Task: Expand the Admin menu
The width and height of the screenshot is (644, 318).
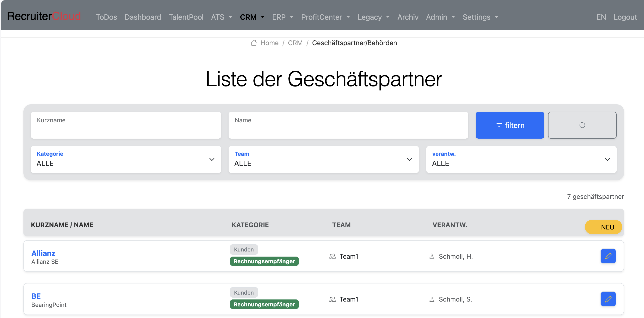Action: point(440,17)
